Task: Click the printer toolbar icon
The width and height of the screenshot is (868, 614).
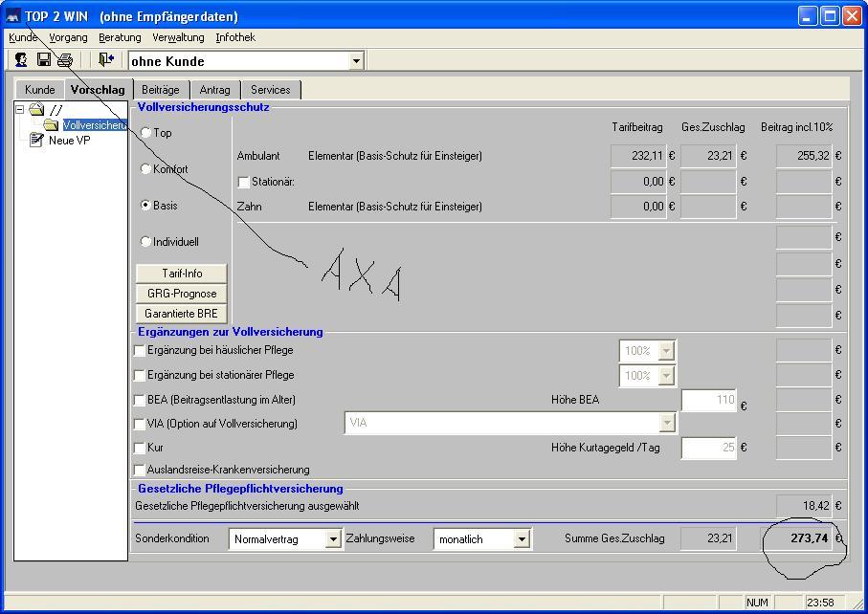Action: [x=65, y=60]
